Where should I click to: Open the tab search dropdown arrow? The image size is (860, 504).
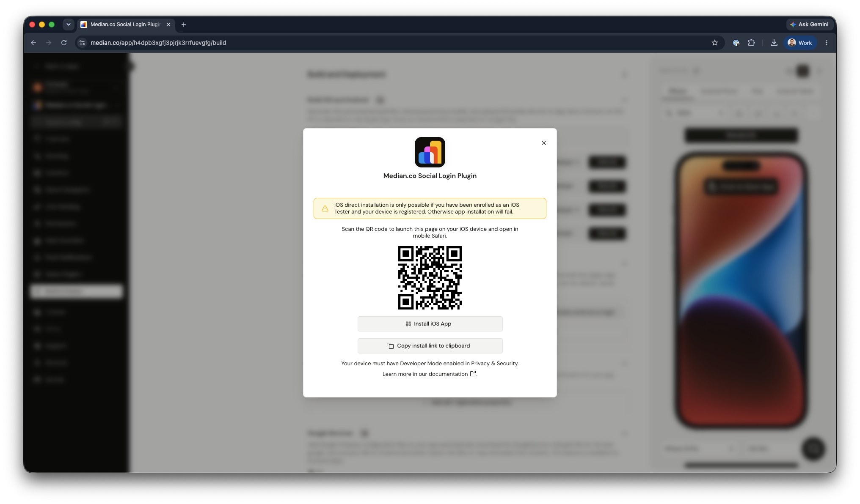point(68,25)
